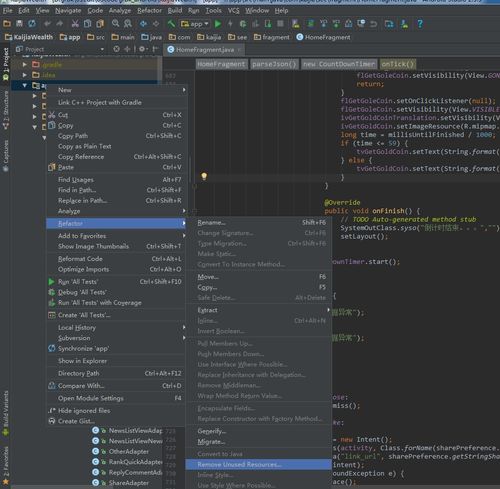Switch to HomeFragment.java editor tab
Image resolution: width=500 pixels, height=489 pixels.
coord(205,50)
